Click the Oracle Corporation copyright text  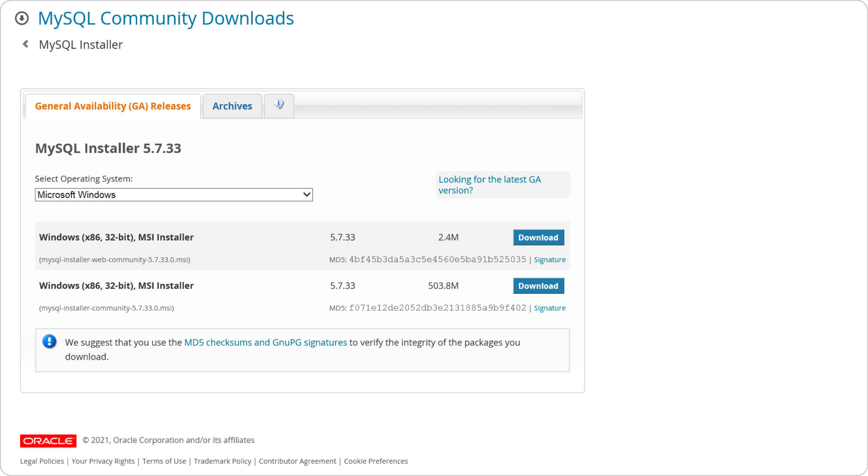[169, 440]
